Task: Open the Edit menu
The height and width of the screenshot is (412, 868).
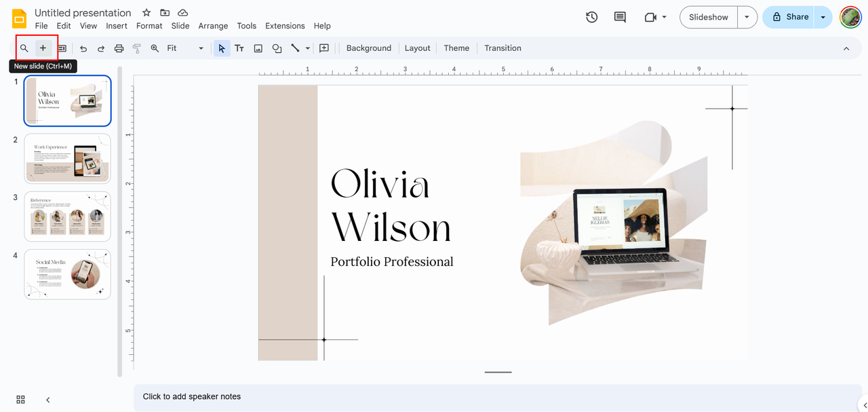Action: (x=64, y=26)
